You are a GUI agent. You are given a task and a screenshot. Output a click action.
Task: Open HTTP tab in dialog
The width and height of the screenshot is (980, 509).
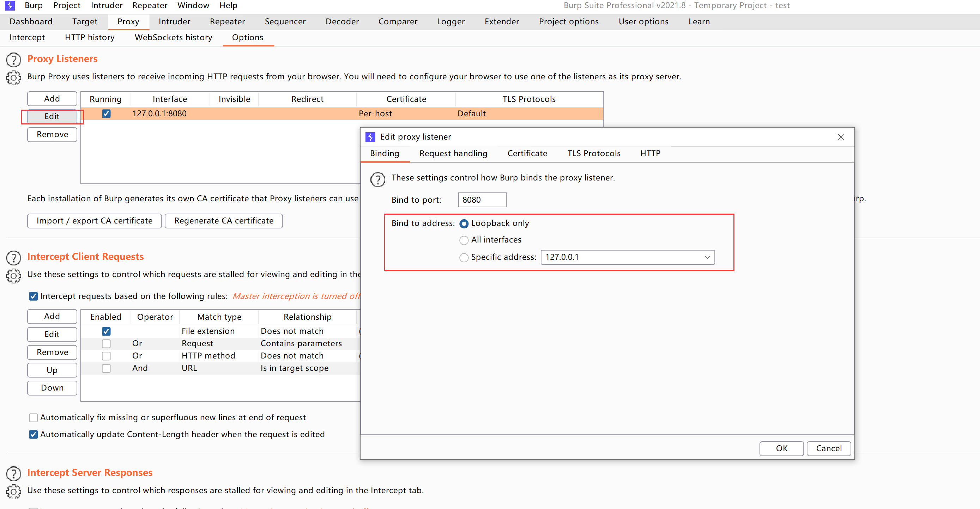(x=650, y=154)
